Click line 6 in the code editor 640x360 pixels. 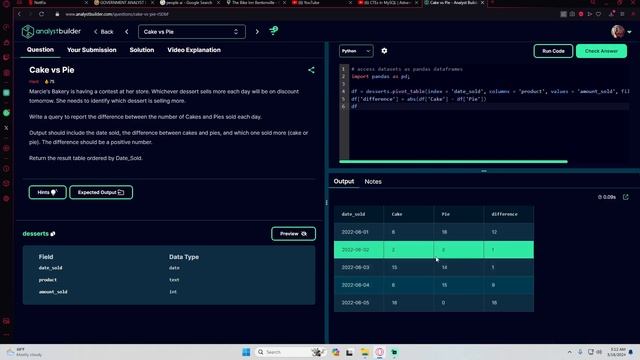tap(490, 106)
